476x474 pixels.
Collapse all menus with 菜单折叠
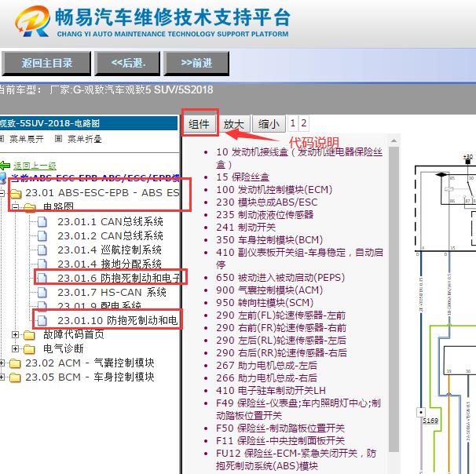point(84,139)
